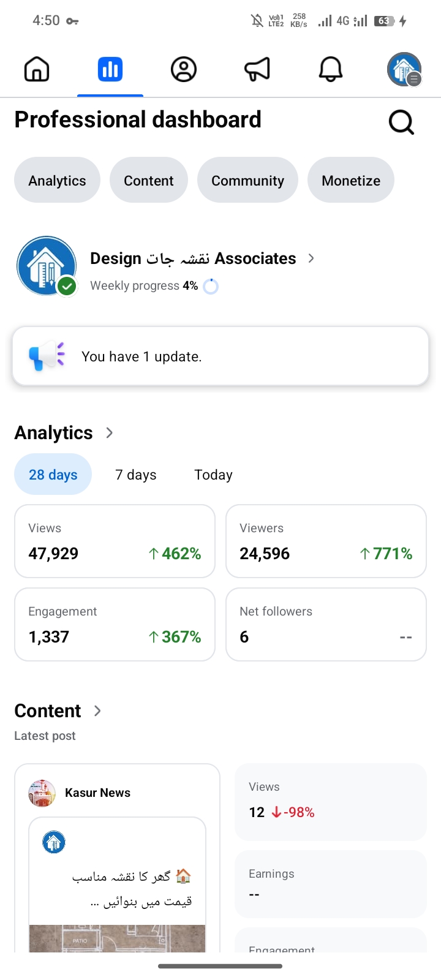Switch analytics to Today
This screenshot has height=980, width=441.
click(x=213, y=475)
